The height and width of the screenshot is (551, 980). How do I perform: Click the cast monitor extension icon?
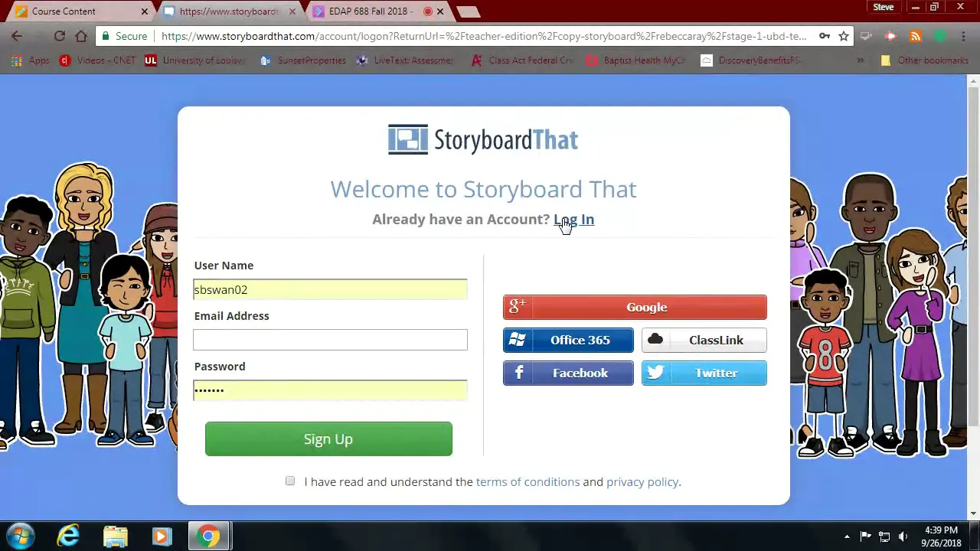pos(866,36)
